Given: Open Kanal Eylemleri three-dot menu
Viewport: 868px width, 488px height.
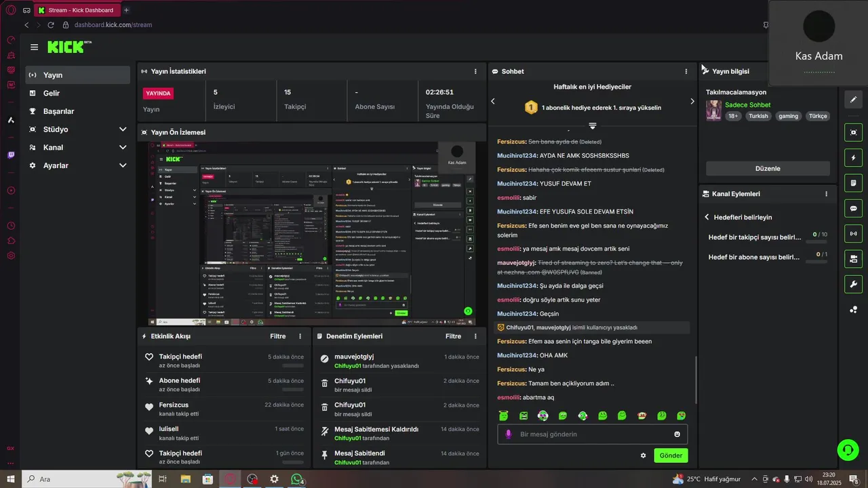Looking at the screenshot, I should (826, 194).
